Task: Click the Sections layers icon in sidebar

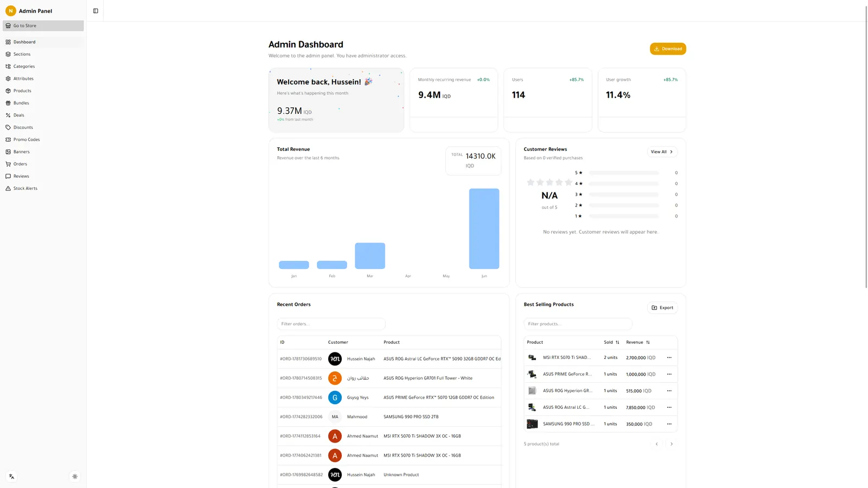Action: 8,54
